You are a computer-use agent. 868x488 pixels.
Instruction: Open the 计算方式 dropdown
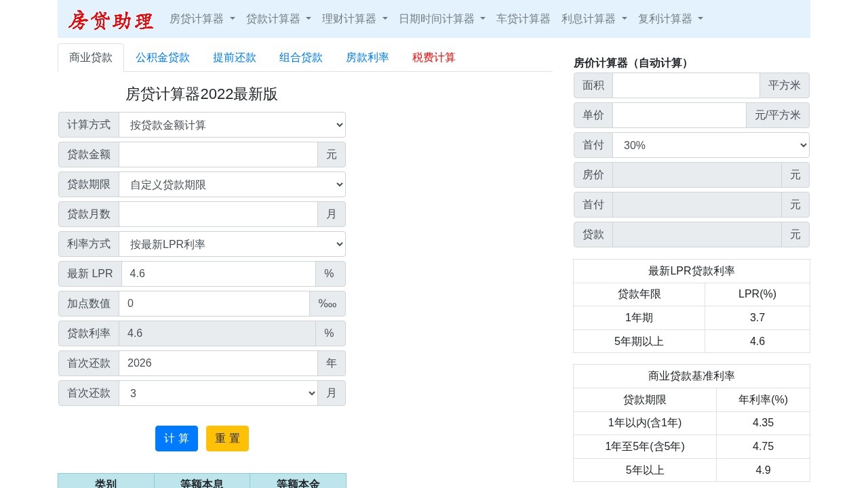point(232,125)
